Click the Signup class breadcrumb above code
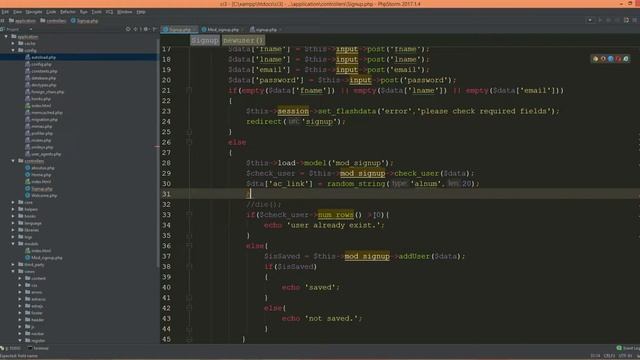 [204, 40]
